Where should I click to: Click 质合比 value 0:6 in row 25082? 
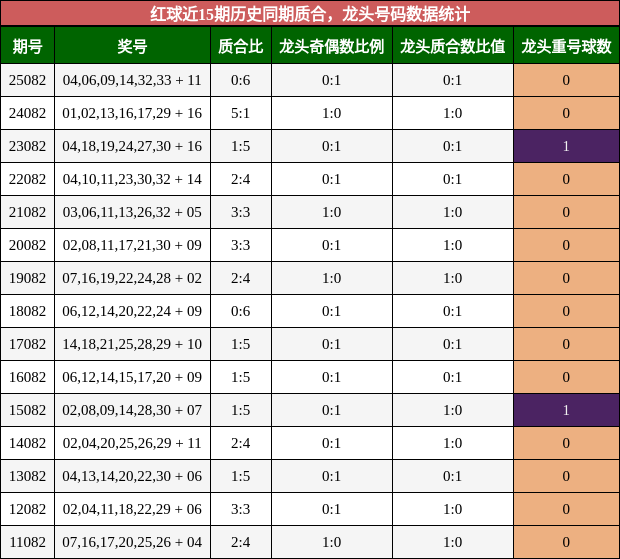tap(241, 80)
